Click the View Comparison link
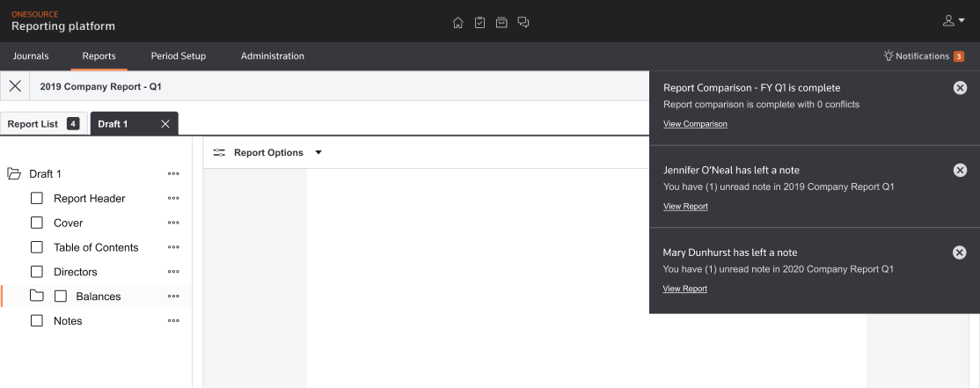 pos(695,124)
